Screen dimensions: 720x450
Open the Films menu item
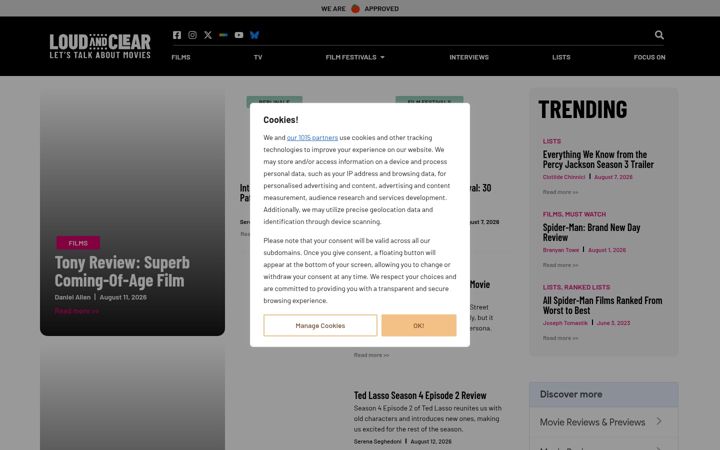click(x=181, y=57)
